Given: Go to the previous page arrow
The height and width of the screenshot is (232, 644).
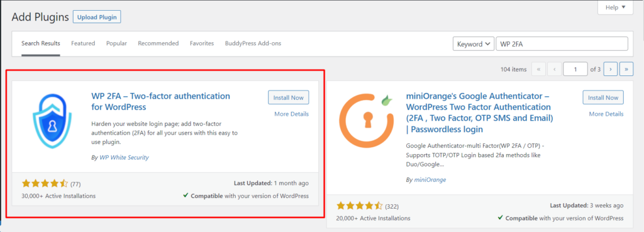Looking at the screenshot, I should tap(554, 69).
